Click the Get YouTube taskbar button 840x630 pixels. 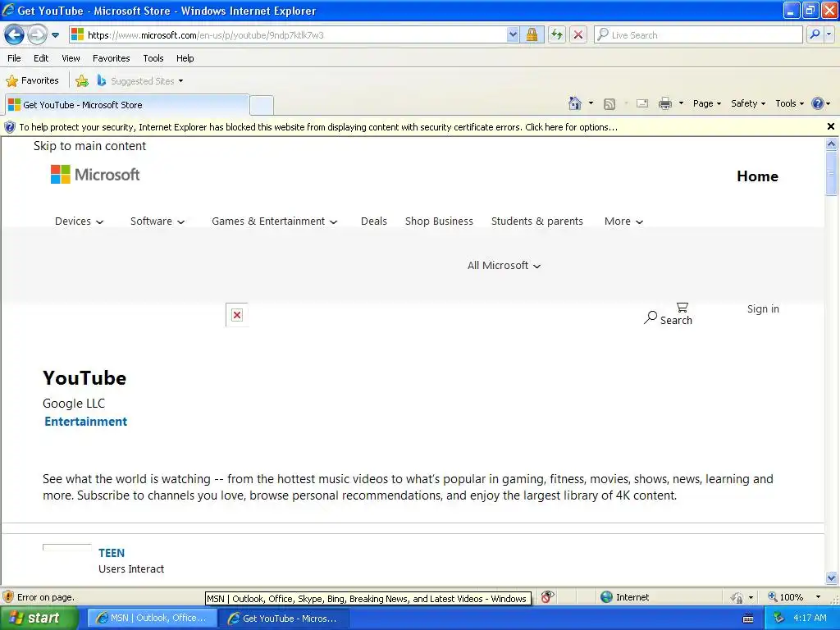point(284,619)
